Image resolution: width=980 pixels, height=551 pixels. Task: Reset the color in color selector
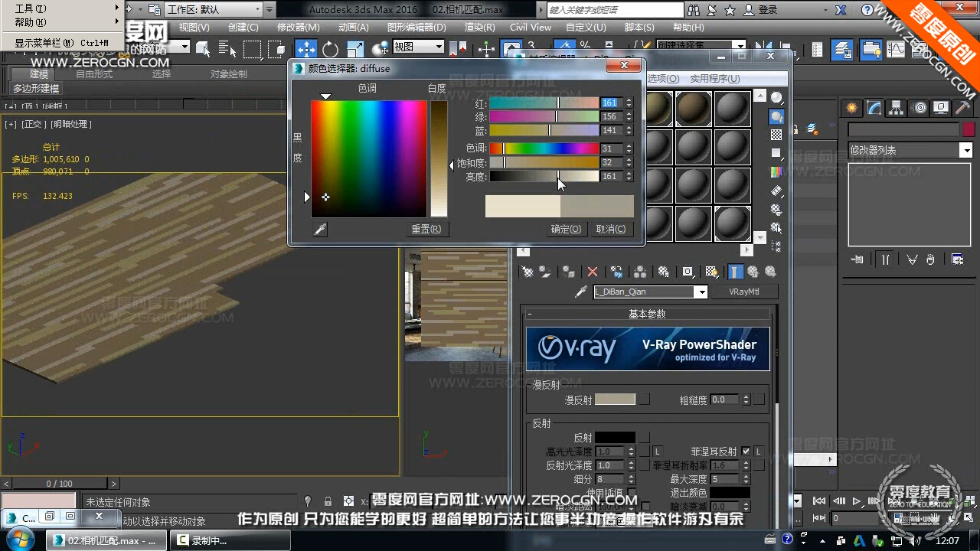[x=426, y=229]
